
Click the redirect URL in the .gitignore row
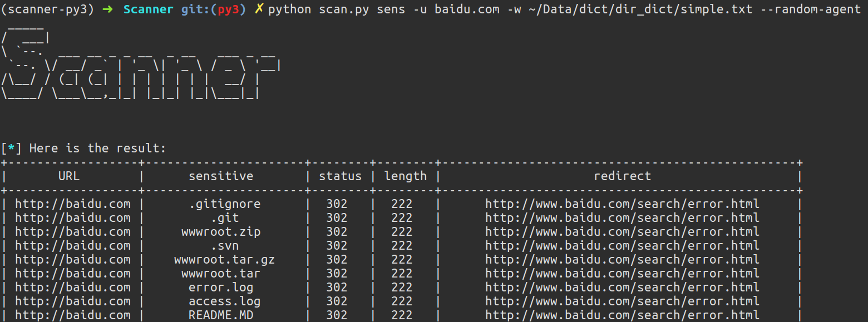622,204
